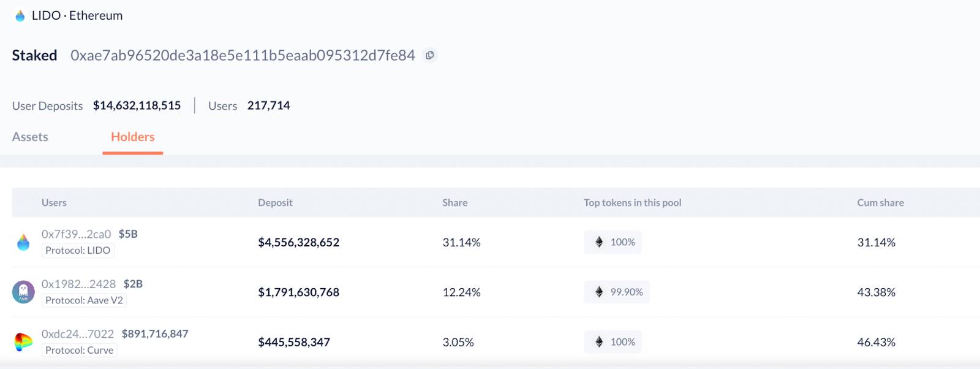Select the Holders tab
This screenshot has height=369, width=980.
(x=133, y=137)
